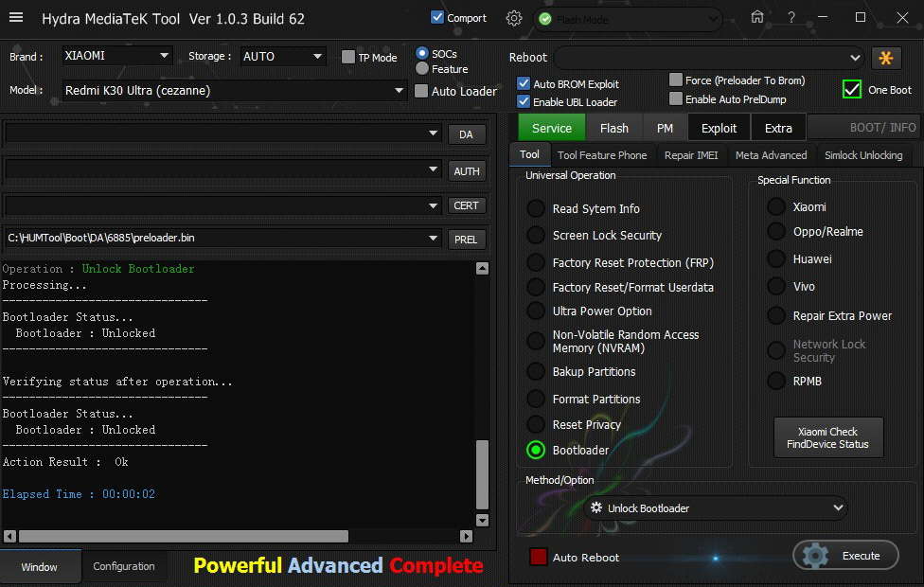Click the PREL preloader browse button
This screenshot has width=924, height=587.
[466, 240]
